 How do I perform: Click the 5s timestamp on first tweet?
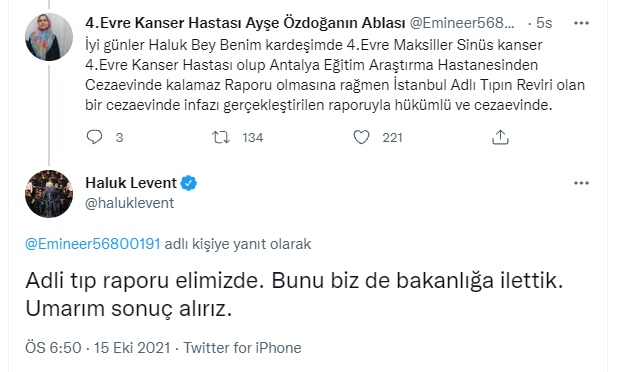point(544,23)
